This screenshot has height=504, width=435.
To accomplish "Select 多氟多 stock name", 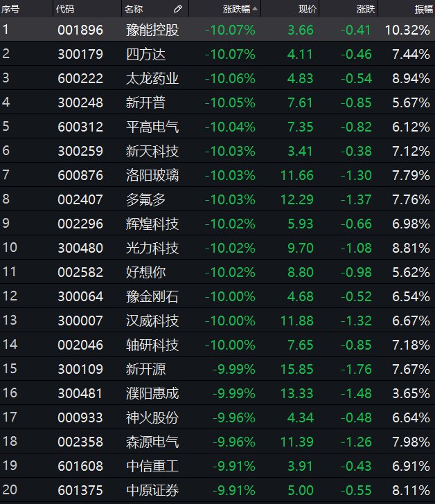I will 145,199.
